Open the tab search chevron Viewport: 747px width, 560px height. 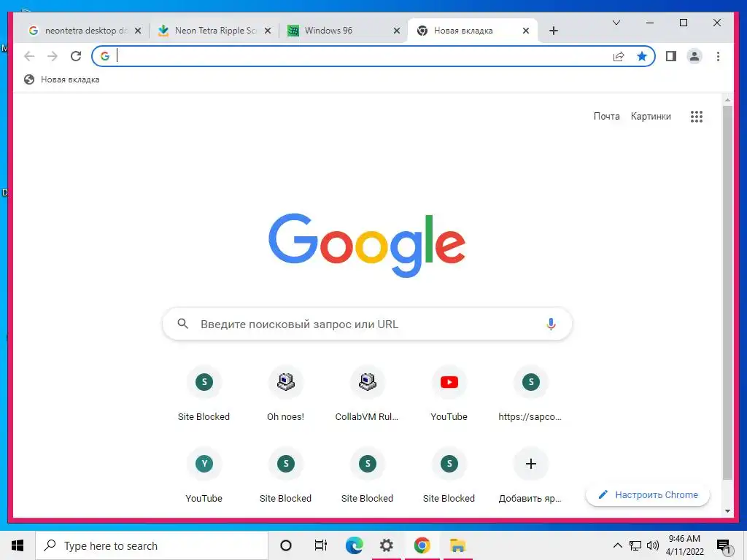[616, 23]
